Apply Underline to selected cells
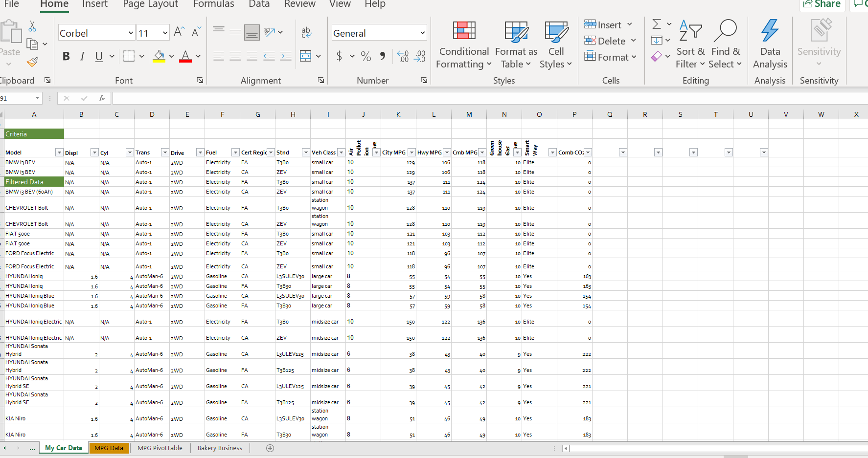Viewport: 868px width, 458px height. coord(98,56)
